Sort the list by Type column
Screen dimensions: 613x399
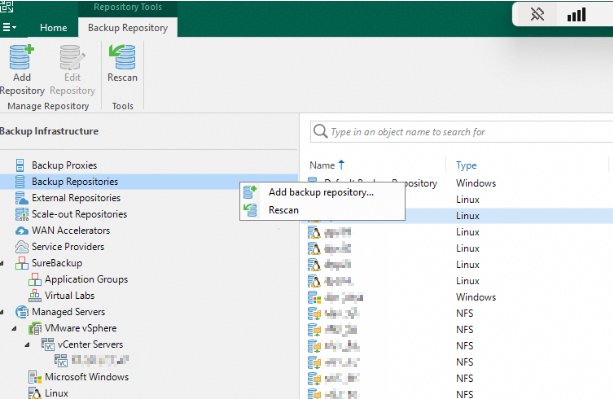pos(466,165)
